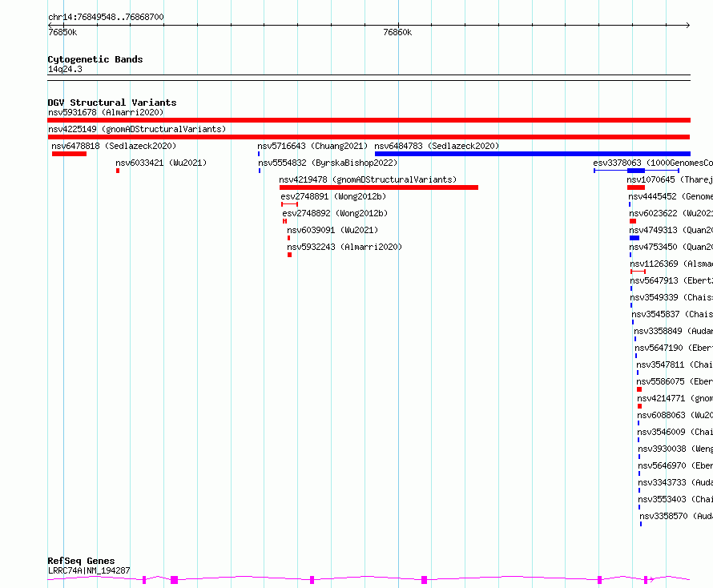Open the nsv3358849 variant label
This screenshot has height=588, width=713.
click(x=674, y=331)
